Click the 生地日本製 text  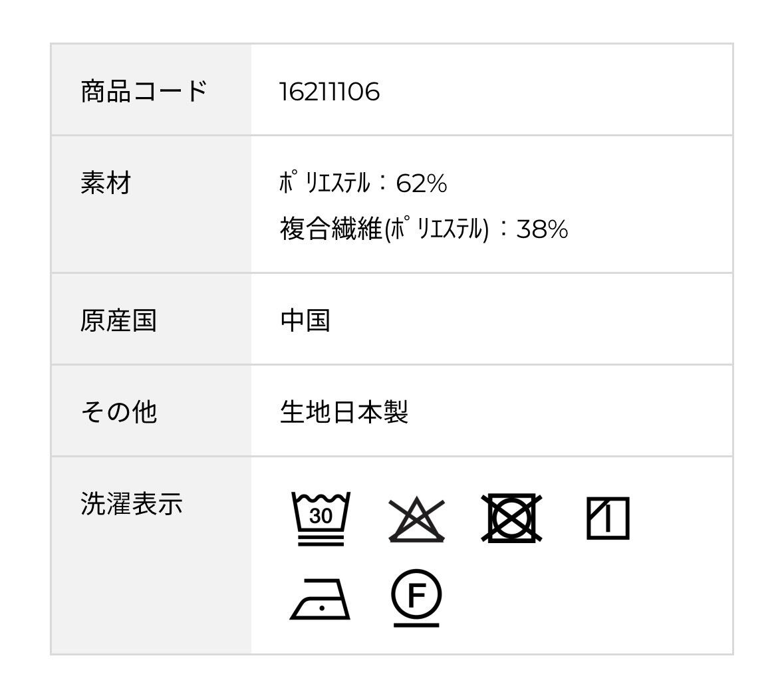coord(344,412)
